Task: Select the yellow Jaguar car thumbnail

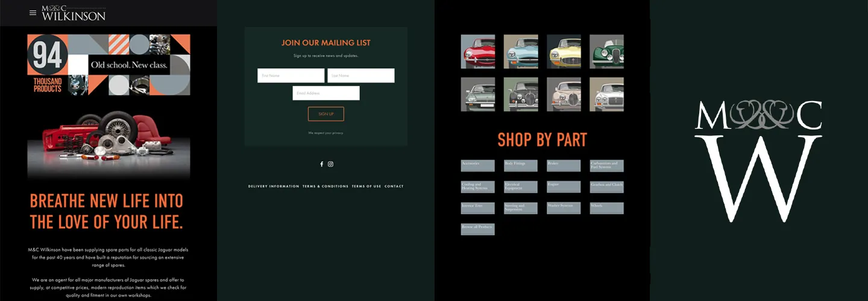Action: point(564,51)
